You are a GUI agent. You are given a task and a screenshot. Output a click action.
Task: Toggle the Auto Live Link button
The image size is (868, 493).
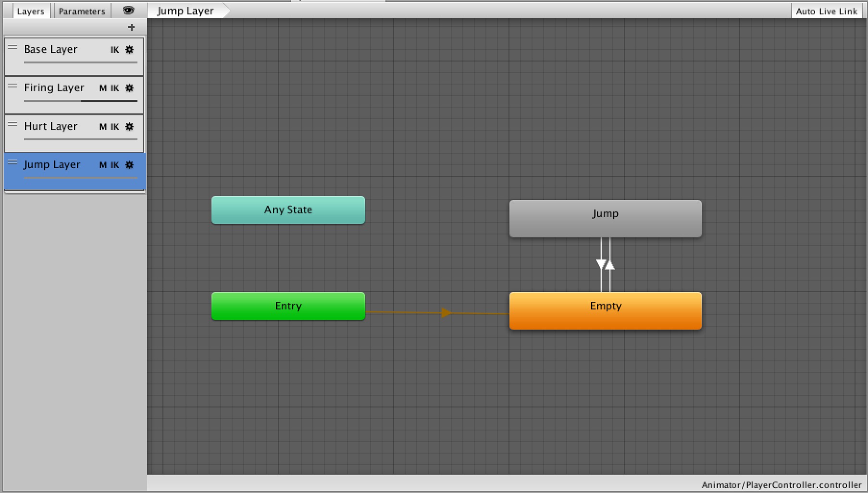[826, 11]
